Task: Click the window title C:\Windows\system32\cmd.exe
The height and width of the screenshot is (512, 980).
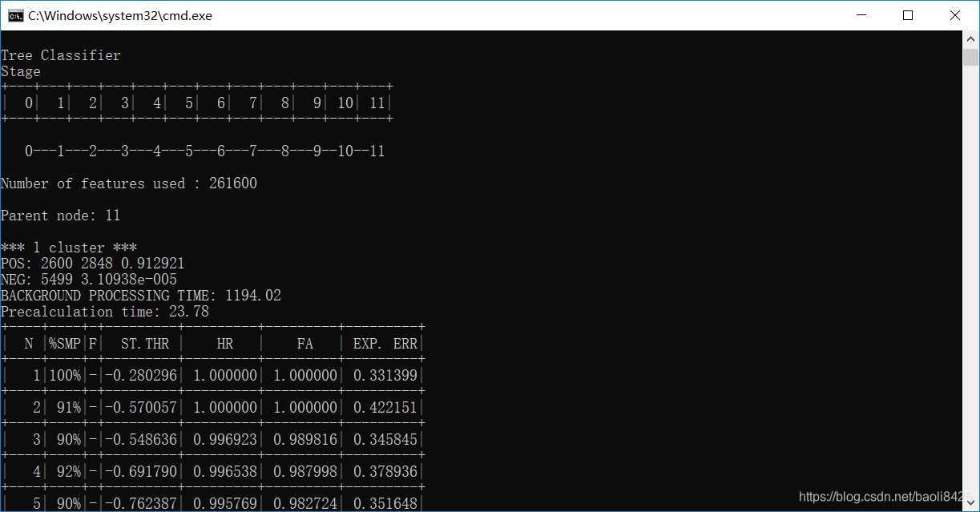Action: pos(120,15)
